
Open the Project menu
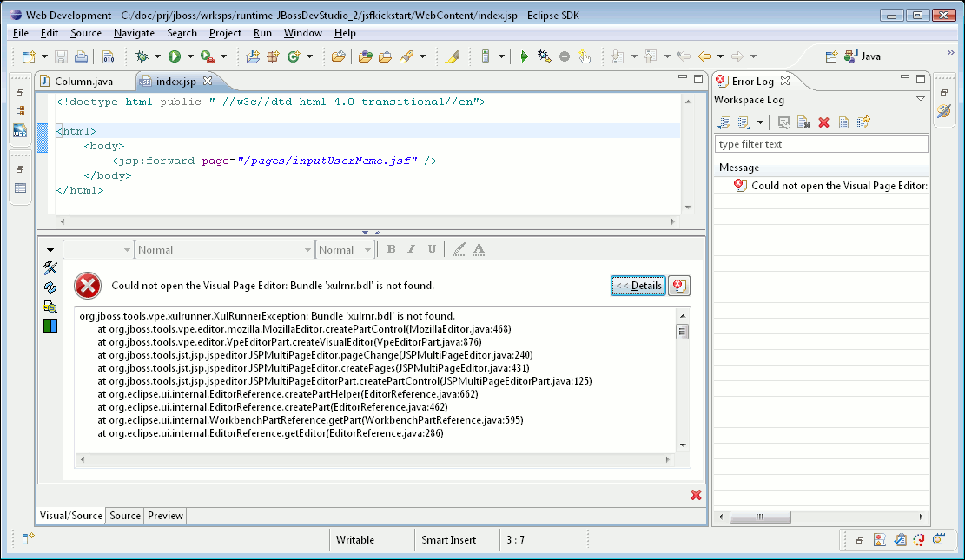[x=225, y=33]
